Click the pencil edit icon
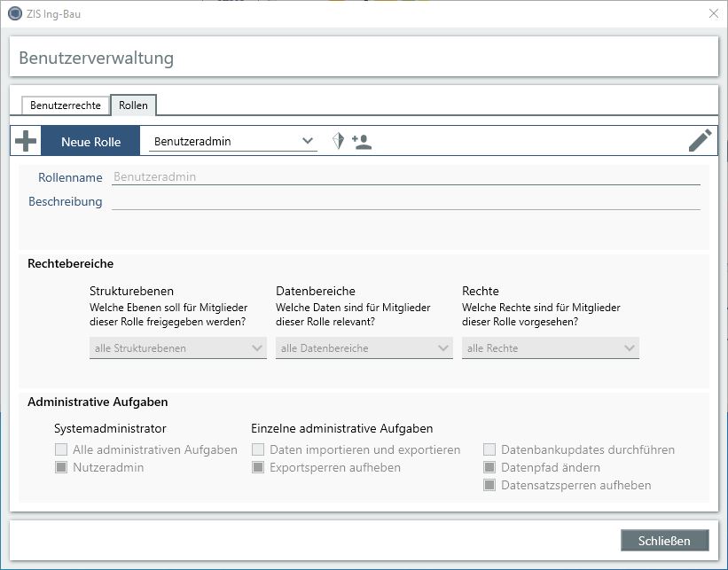This screenshot has width=728, height=570. [700, 141]
